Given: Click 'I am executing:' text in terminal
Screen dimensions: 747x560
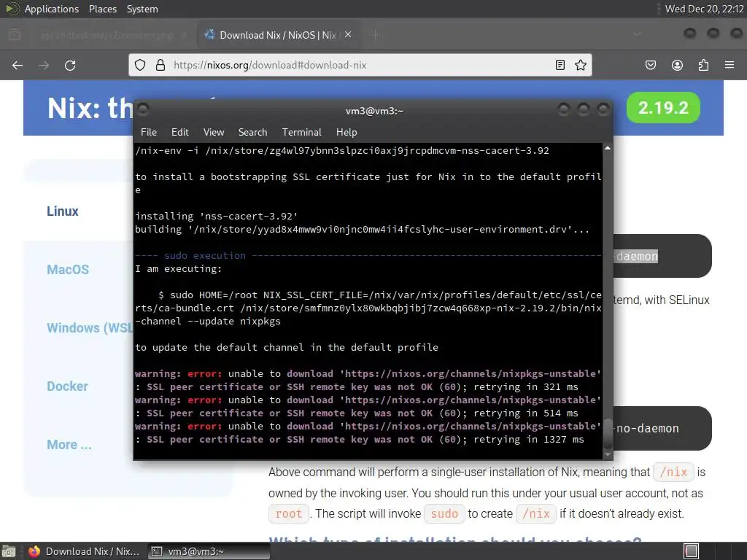Looking at the screenshot, I should pos(179,268).
